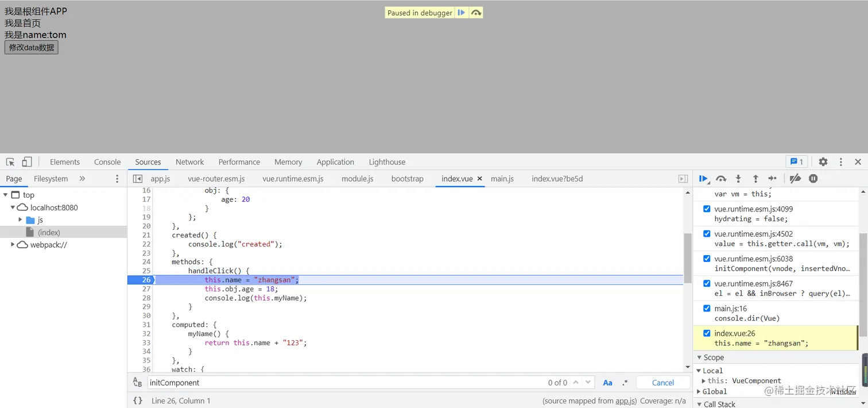Image resolution: width=868 pixels, height=408 pixels.
Task: Toggle device toolbar icon
Action: coord(27,162)
